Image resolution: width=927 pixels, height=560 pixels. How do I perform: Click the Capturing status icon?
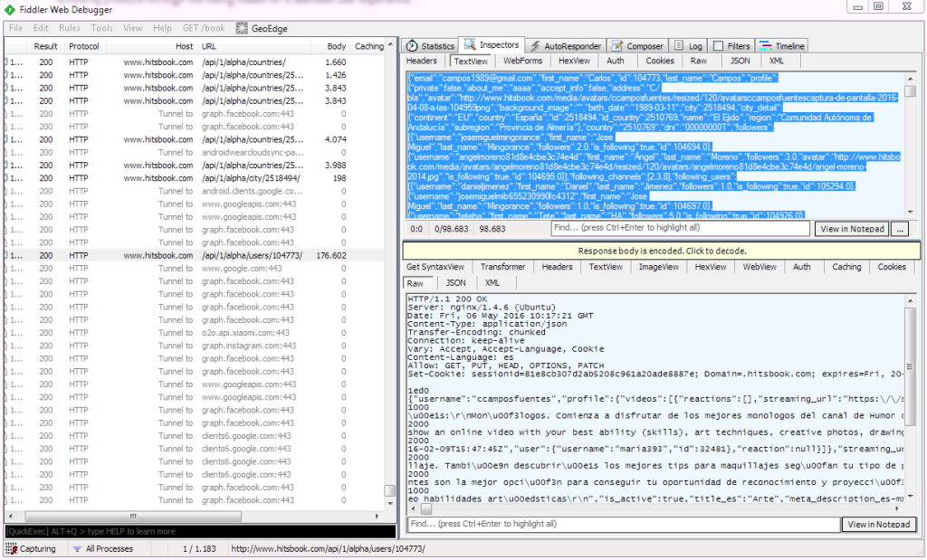(11, 549)
